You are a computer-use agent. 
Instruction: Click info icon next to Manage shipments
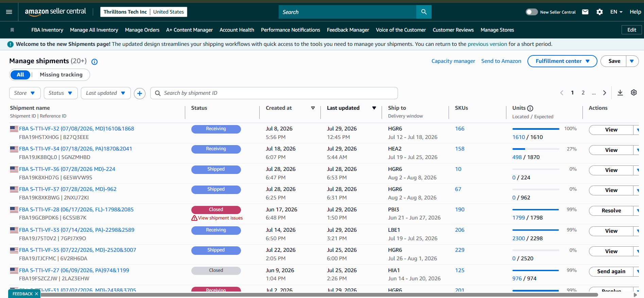[x=94, y=62]
